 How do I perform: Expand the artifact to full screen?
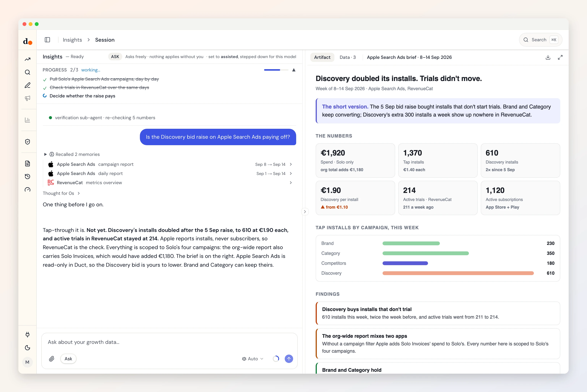[560, 57]
